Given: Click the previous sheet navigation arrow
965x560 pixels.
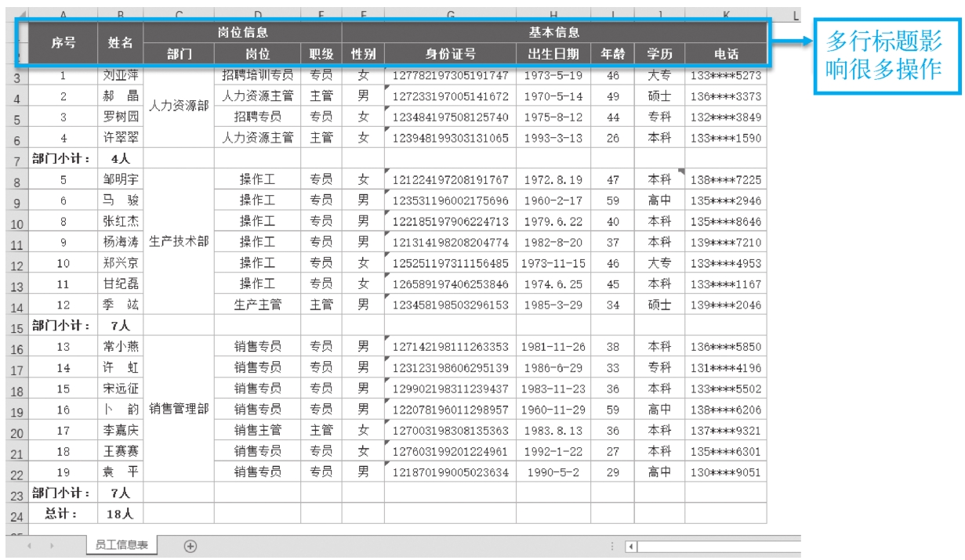Looking at the screenshot, I should pyautogui.click(x=31, y=547).
